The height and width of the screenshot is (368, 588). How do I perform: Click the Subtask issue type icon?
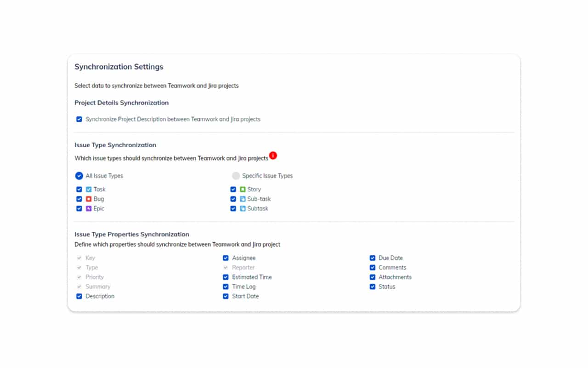[242, 208]
